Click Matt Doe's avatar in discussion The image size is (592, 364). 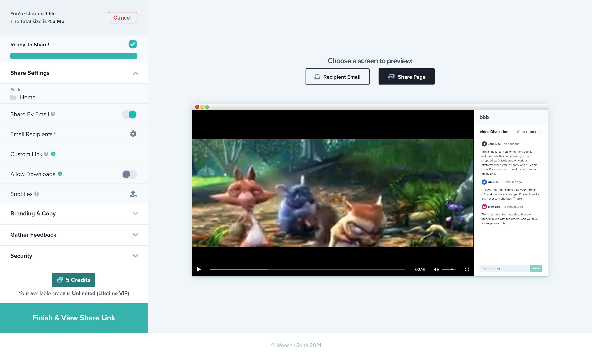pyautogui.click(x=484, y=207)
